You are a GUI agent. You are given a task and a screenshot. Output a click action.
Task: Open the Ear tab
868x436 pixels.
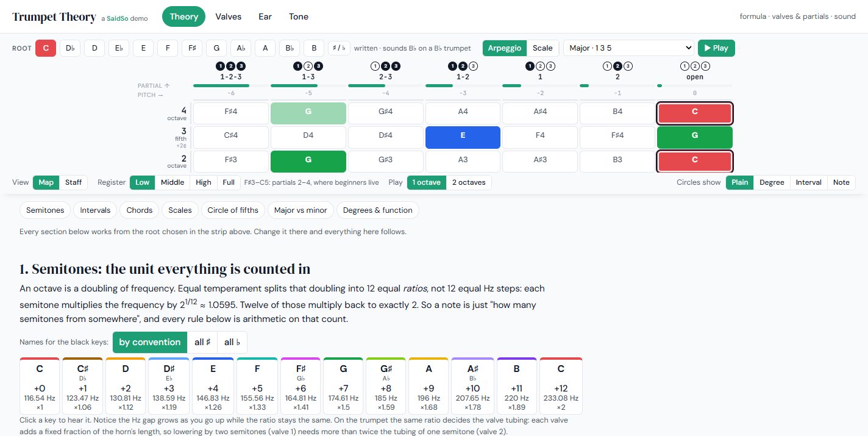[x=265, y=16]
